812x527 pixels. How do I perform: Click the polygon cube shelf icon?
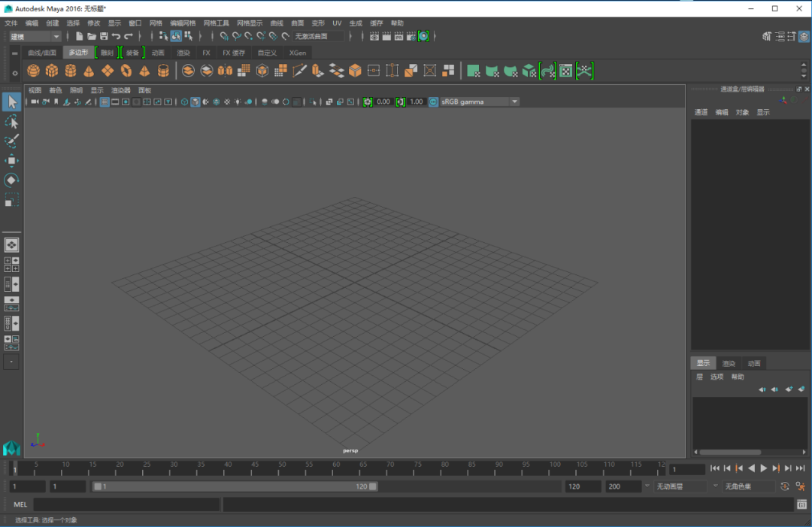[x=52, y=71]
